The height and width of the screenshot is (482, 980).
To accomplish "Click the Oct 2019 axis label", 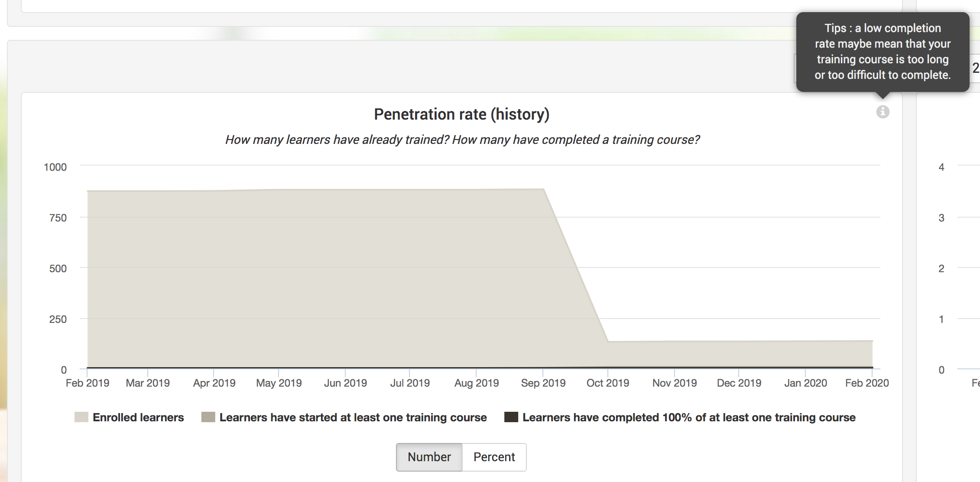I will [608, 383].
